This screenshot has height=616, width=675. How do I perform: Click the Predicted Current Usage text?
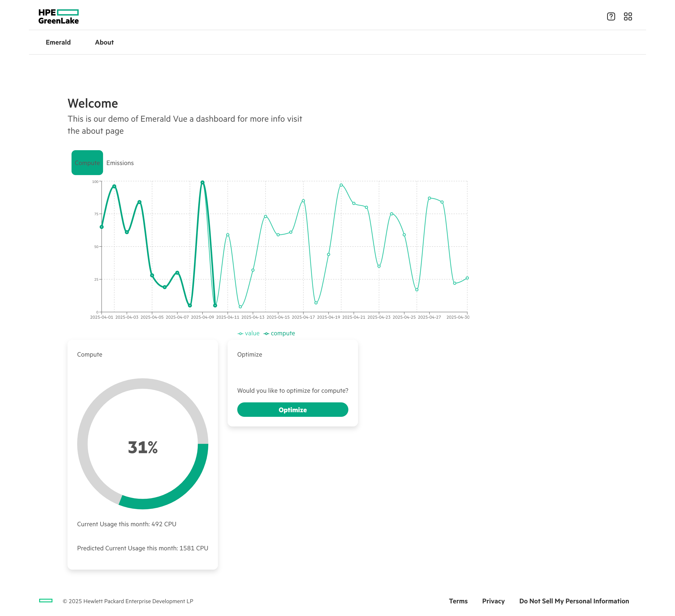[143, 548]
